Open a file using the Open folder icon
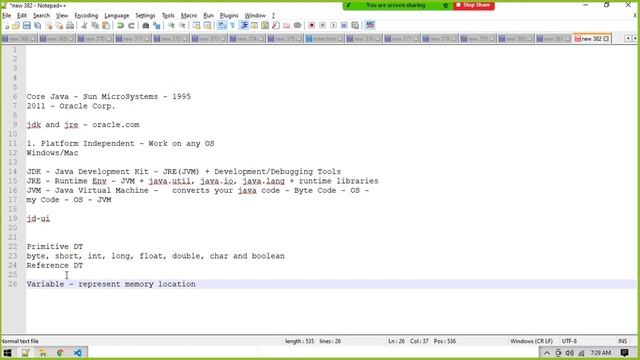Viewport: 640px width, 360px height. tap(16, 25)
